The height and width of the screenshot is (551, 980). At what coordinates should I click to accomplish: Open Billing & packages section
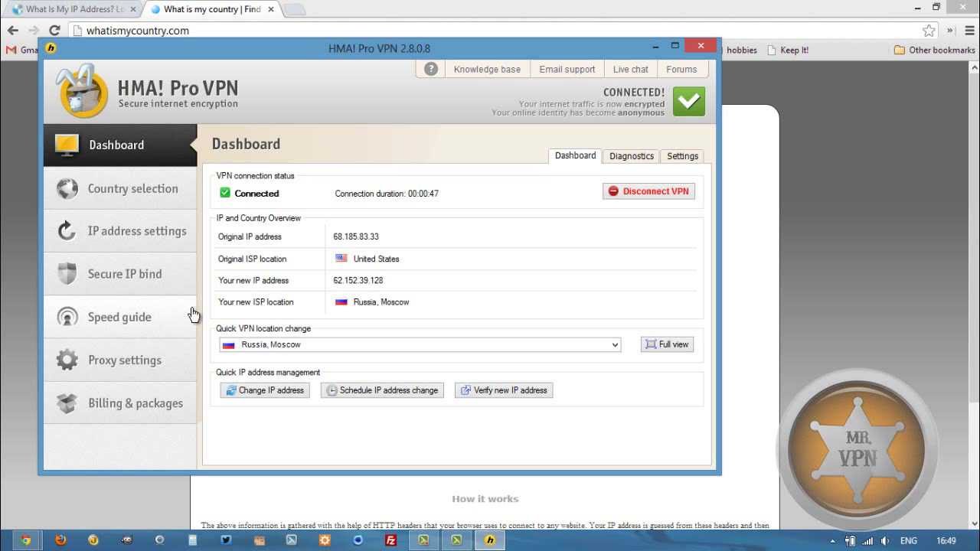tap(120, 403)
